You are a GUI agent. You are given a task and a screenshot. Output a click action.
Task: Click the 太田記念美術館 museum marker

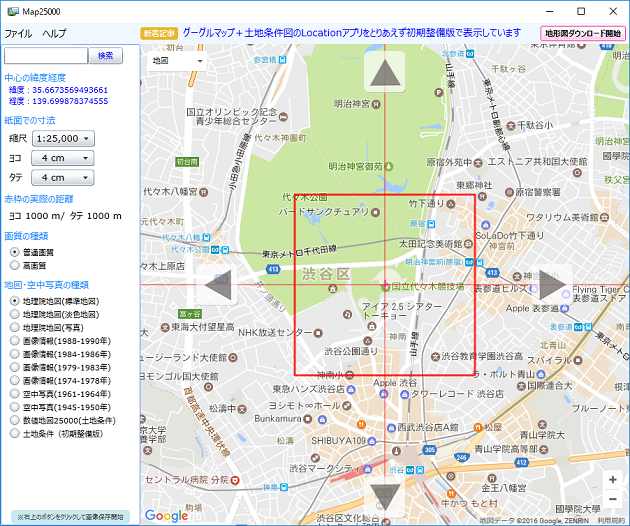(468, 244)
